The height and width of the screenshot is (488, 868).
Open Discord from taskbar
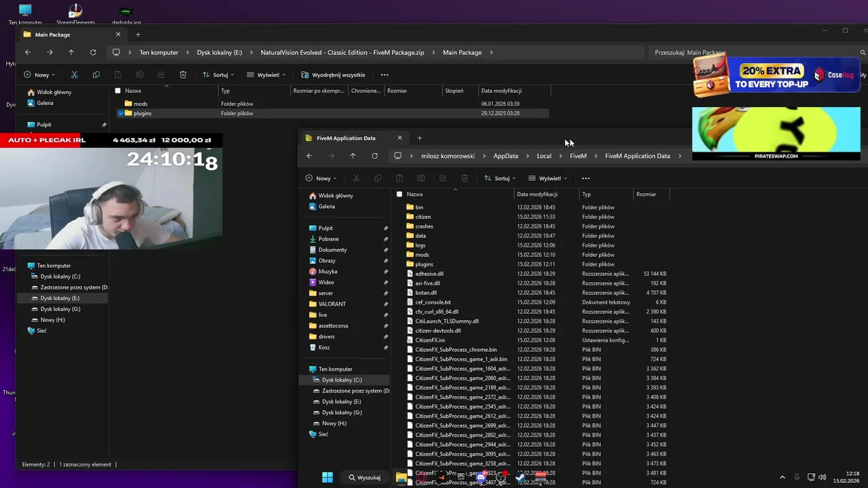click(x=481, y=477)
